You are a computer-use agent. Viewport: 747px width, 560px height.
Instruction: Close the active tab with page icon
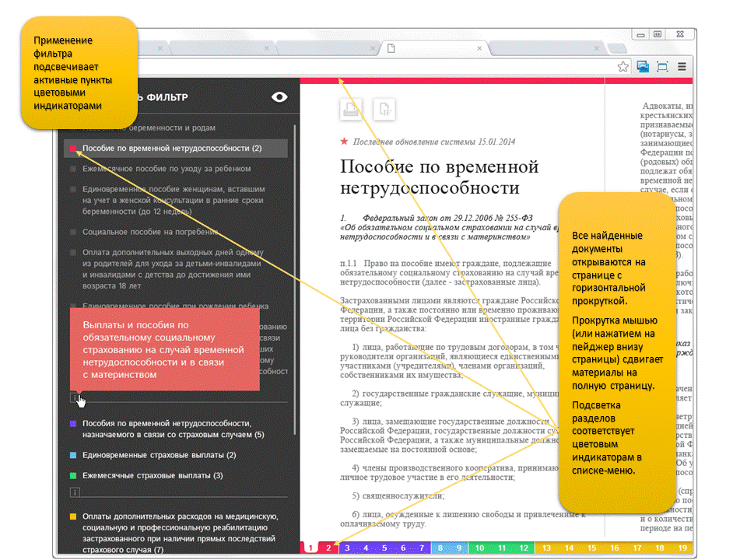pyautogui.click(x=479, y=48)
